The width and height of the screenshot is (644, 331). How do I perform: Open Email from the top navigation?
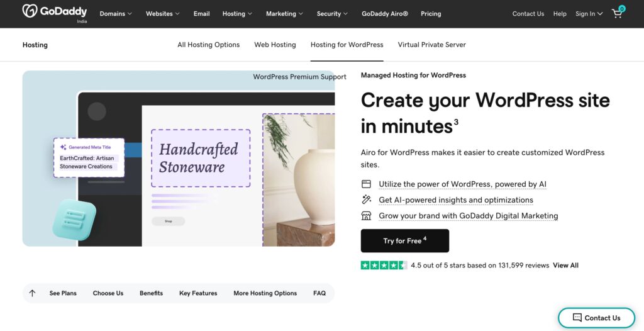tap(202, 14)
